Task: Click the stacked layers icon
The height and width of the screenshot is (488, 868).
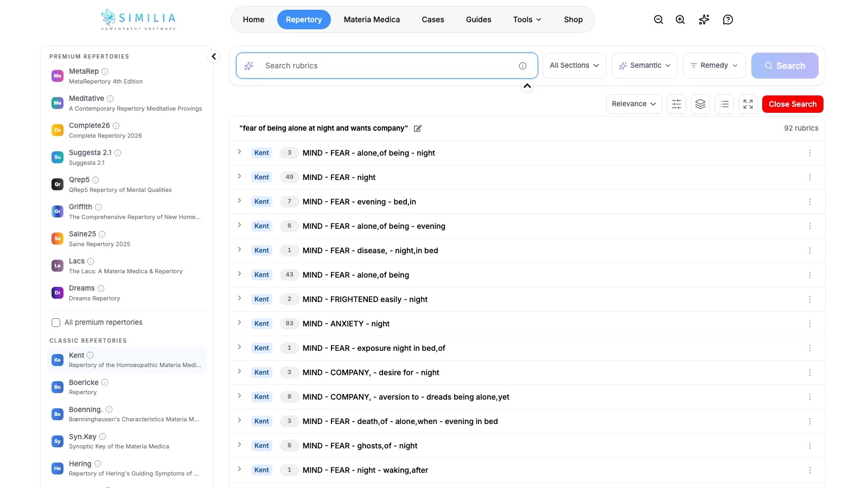Action: click(x=700, y=104)
